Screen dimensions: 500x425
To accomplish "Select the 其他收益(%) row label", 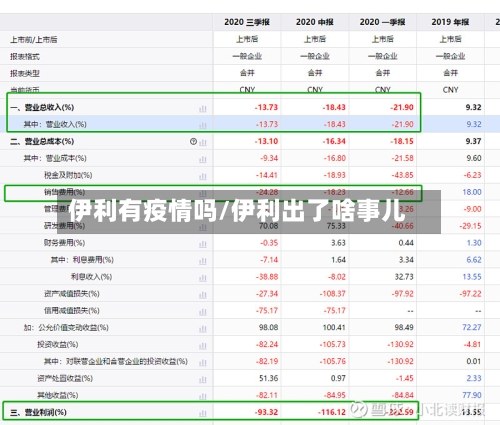I will tap(58, 395).
